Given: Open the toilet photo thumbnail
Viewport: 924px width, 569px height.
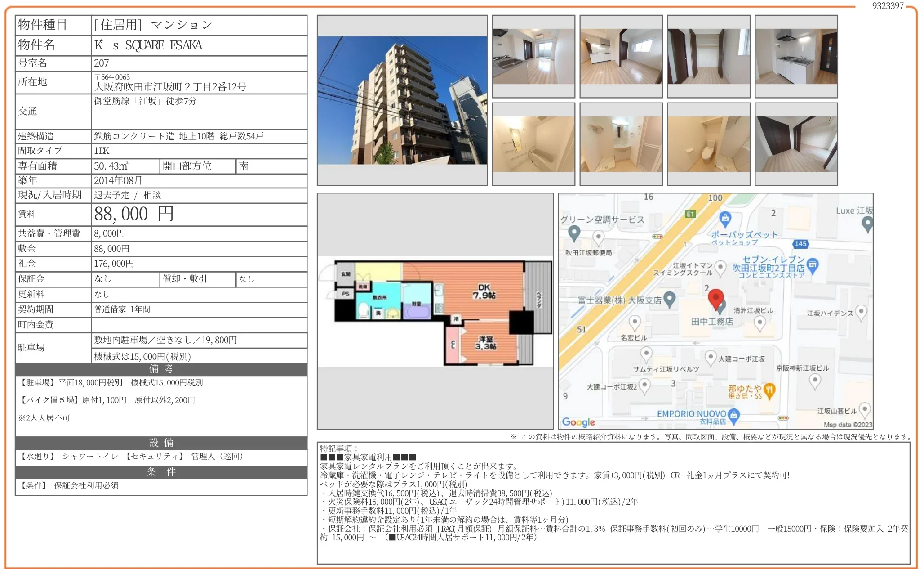Looking at the screenshot, I should tap(708, 144).
